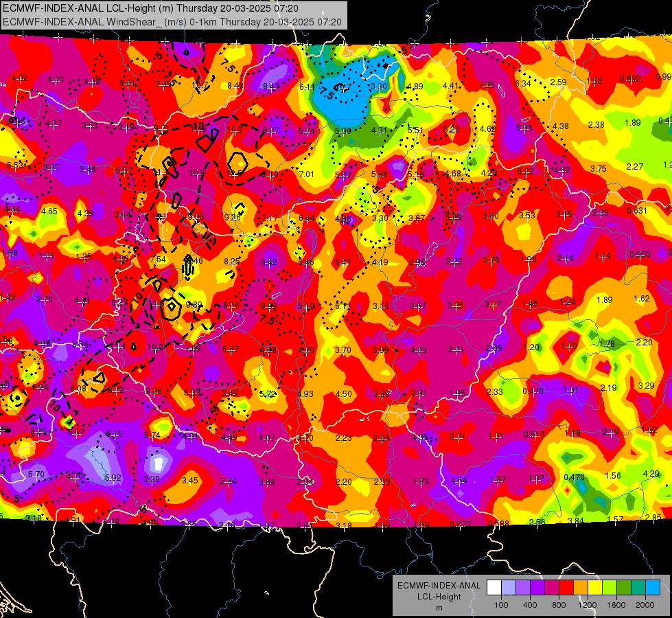The height and width of the screenshot is (618, 672).
Task: Click the legend label 1600
Action: click(616, 605)
